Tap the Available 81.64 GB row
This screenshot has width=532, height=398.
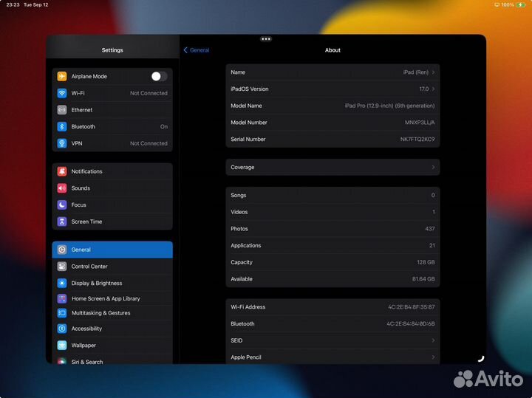click(x=332, y=279)
